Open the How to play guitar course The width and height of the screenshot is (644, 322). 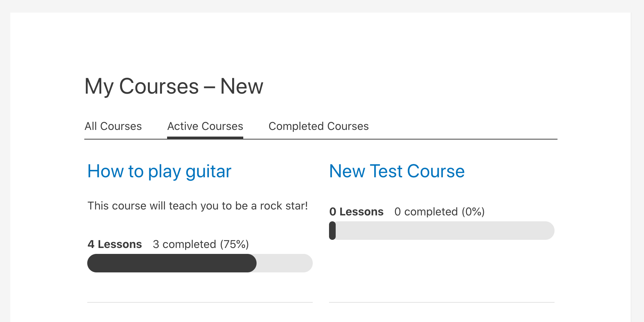(159, 171)
